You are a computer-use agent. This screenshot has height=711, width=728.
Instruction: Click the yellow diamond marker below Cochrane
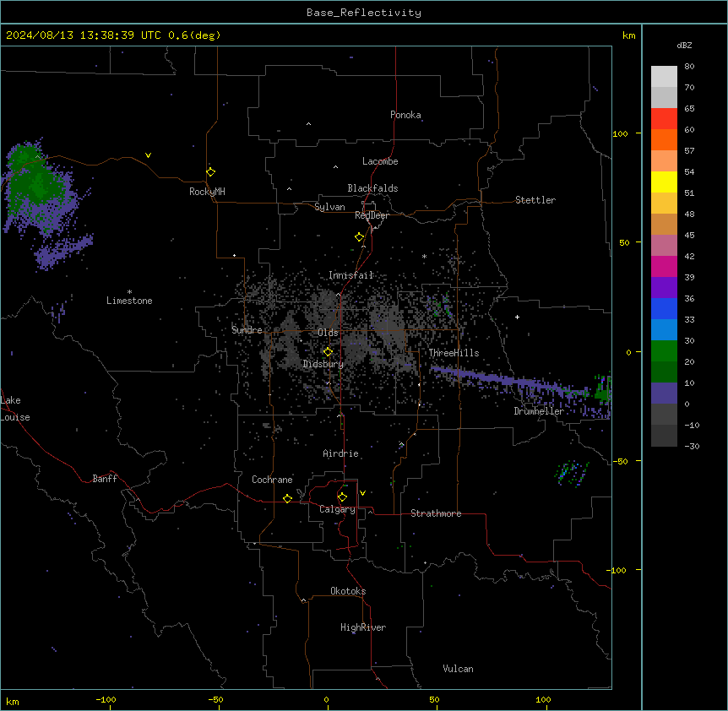(287, 498)
